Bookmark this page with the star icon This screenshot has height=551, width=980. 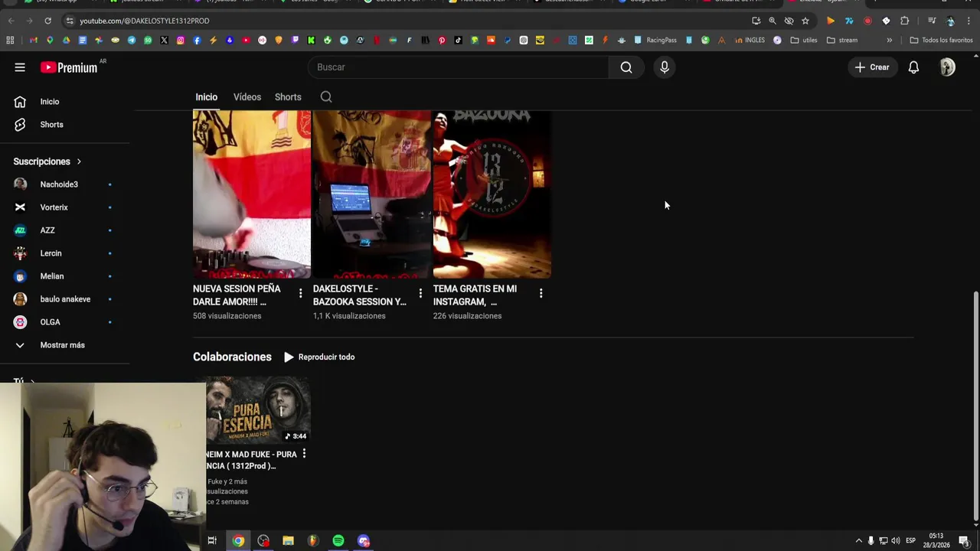805,21
